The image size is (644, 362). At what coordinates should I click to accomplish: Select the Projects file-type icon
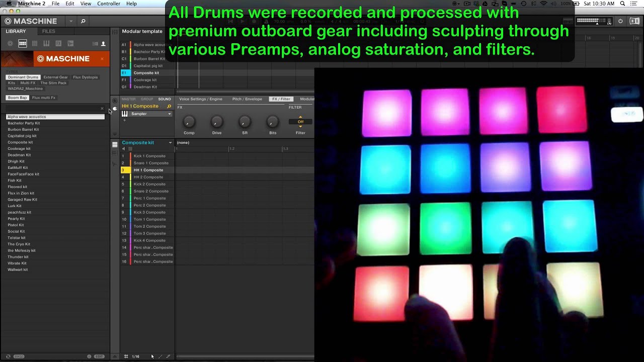(x=10, y=44)
